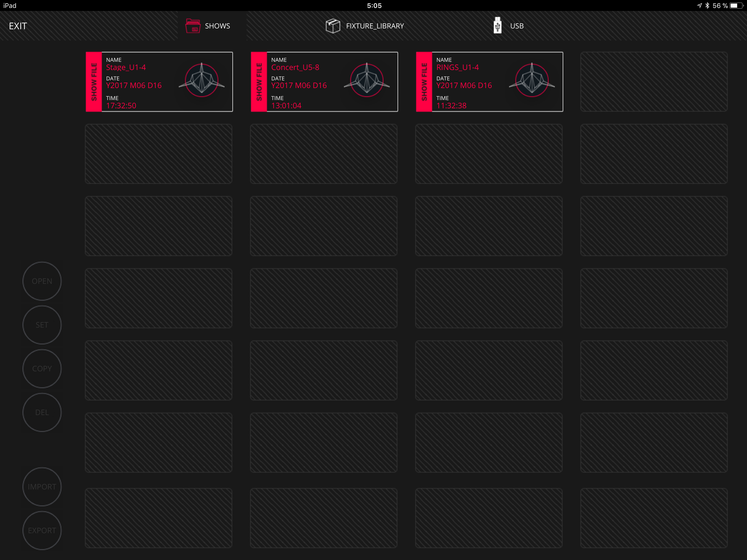Click the red Shows folder icon
The image size is (747, 560).
pos(193,26)
